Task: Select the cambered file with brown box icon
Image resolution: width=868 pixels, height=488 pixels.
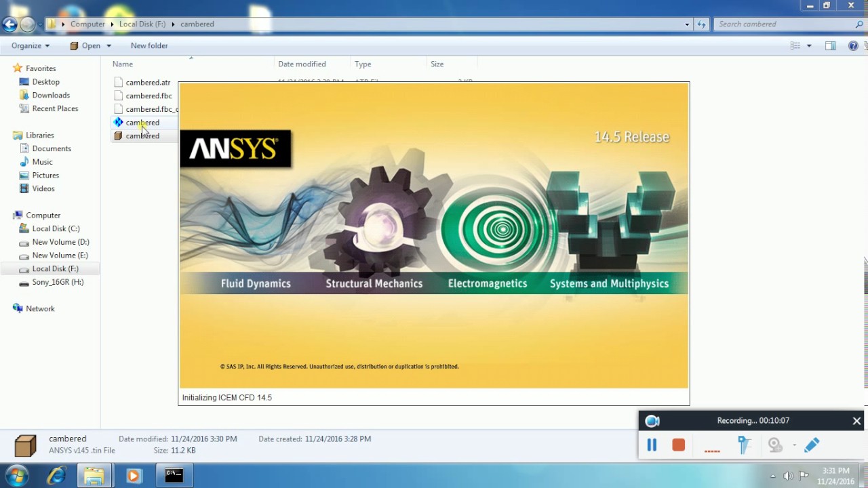Action: (x=142, y=136)
